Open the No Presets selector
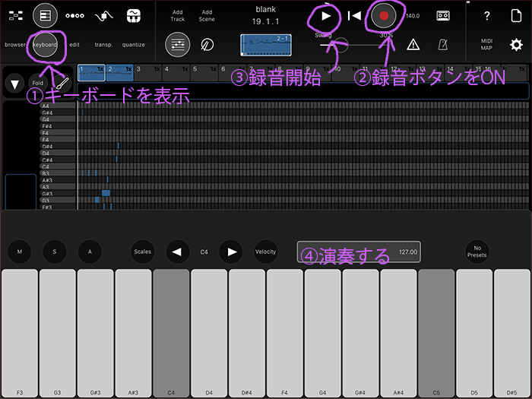 pyautogui.click(x=477, y=252)
